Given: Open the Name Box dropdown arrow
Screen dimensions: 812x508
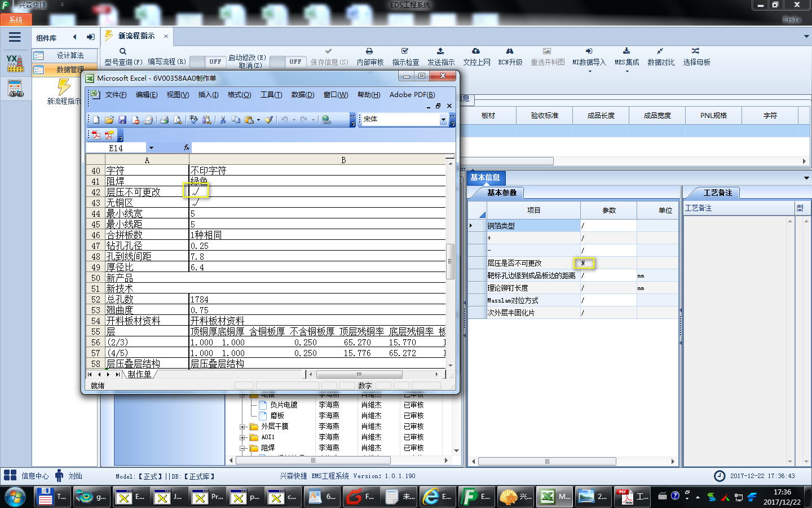Looking at the screenshot, I should point(151,148).
